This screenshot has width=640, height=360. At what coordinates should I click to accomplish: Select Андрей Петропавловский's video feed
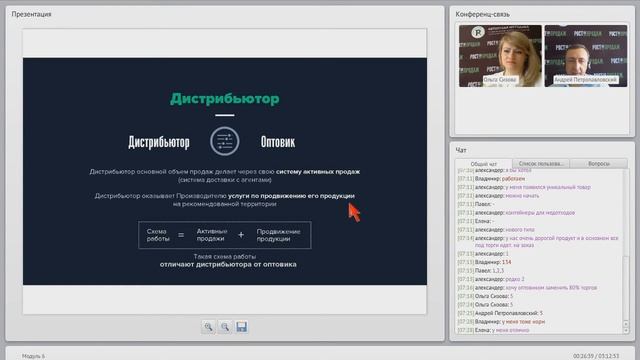pyautogui.click(x=586, y=56)
